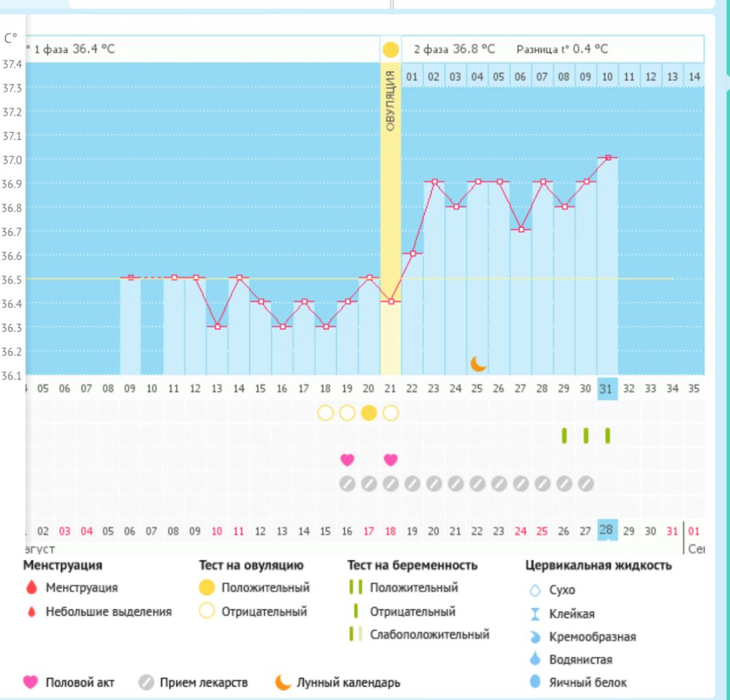Click the pink heart under cycle day 19
Image resolution: width=730 pixels, height=700 pixels.
coord(347,460)
